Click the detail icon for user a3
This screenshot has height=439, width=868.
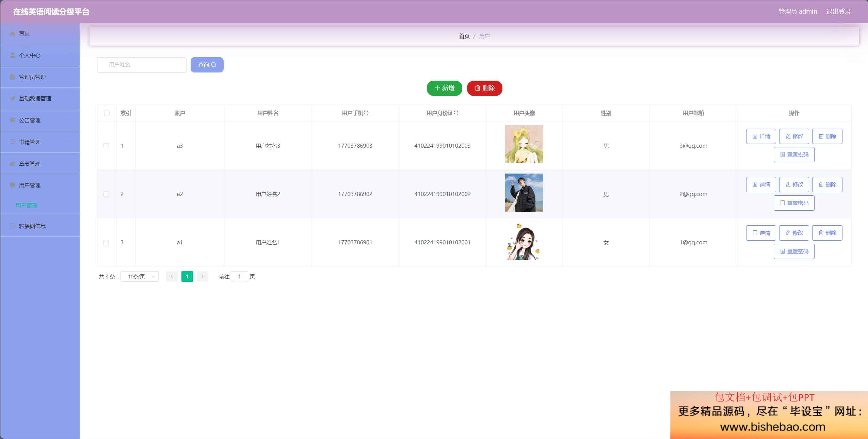coord(755,136)
